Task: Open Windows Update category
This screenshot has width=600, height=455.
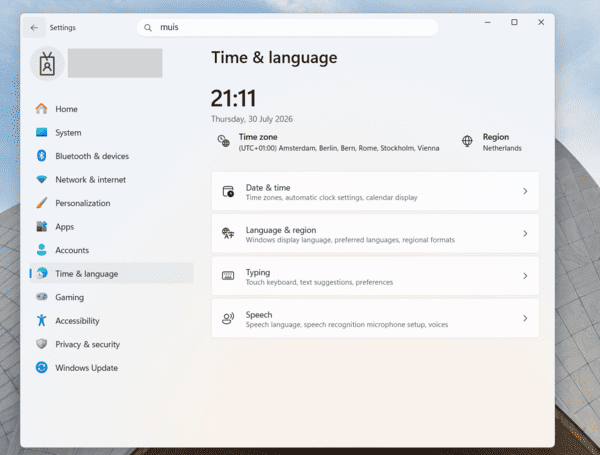Action: coord(111,368)
